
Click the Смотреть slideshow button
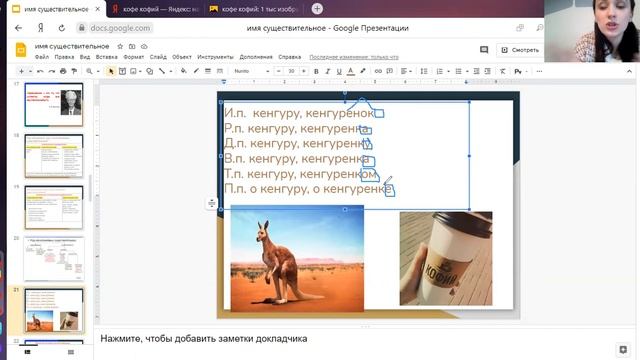click(520, 50)
